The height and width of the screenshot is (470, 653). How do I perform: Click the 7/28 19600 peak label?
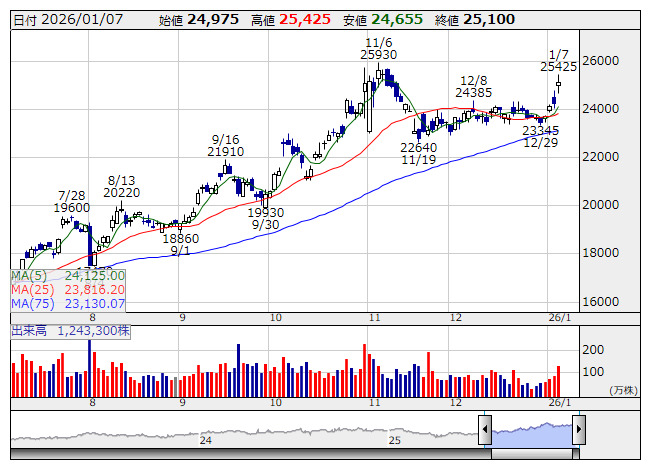[x=72, y=202]
